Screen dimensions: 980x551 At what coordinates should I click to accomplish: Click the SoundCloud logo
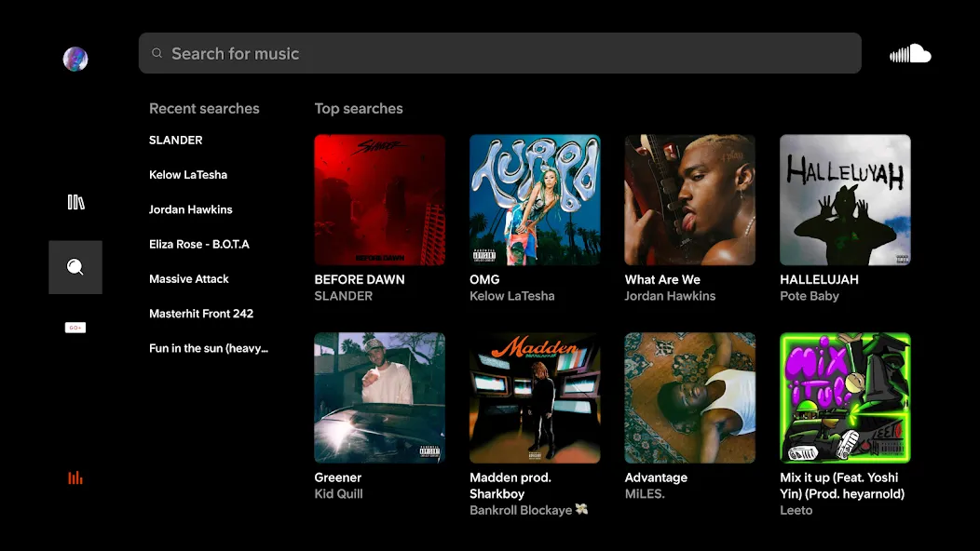(910, 54)
